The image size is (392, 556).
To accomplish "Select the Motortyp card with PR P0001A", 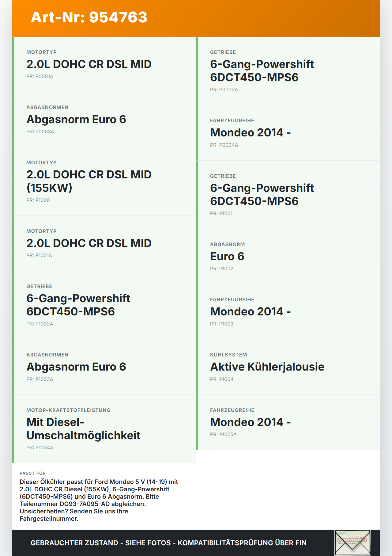I will 104,64.
